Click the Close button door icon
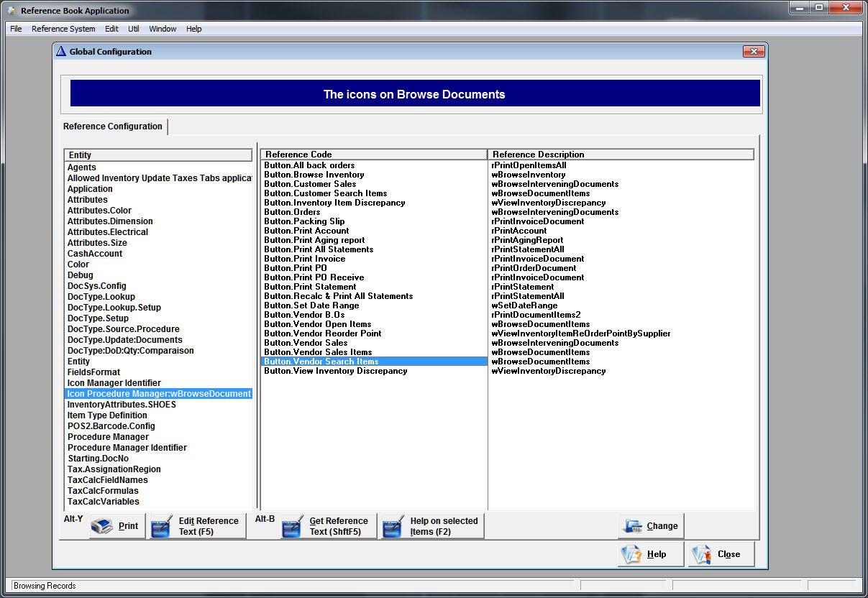Viewport: 868px width, 598px height. [x=702, y=554]
